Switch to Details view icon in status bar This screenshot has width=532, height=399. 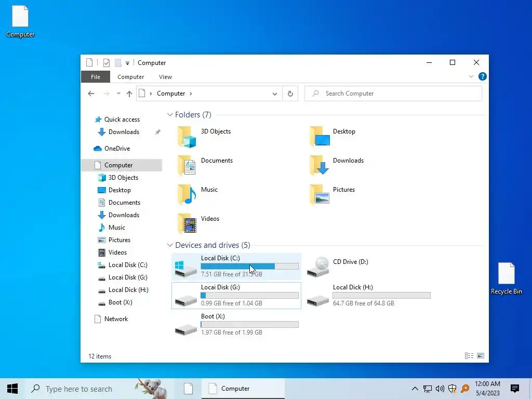click(469, 355)
